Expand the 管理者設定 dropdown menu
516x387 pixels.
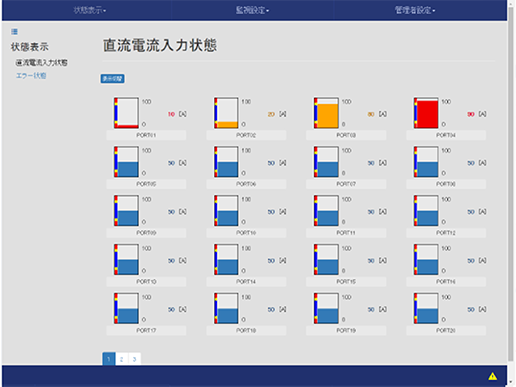click(x=415, y=10)
